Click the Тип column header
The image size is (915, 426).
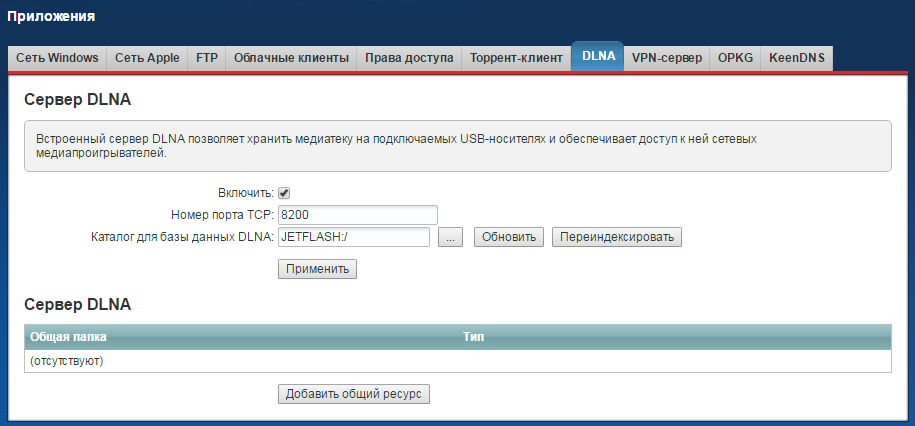[473, 337]
